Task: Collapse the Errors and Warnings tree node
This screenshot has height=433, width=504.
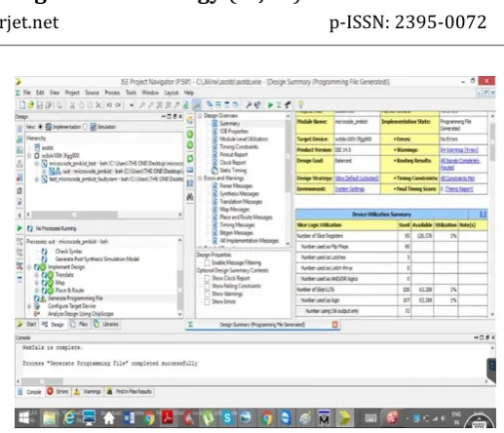Action: [200, 178]
